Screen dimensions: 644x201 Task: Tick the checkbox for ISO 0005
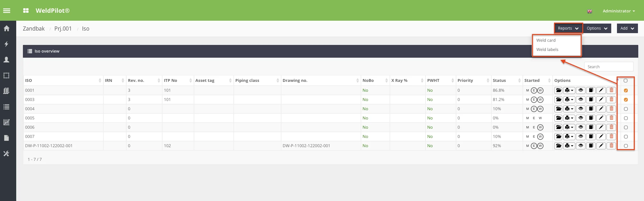(x=626, y=118)
